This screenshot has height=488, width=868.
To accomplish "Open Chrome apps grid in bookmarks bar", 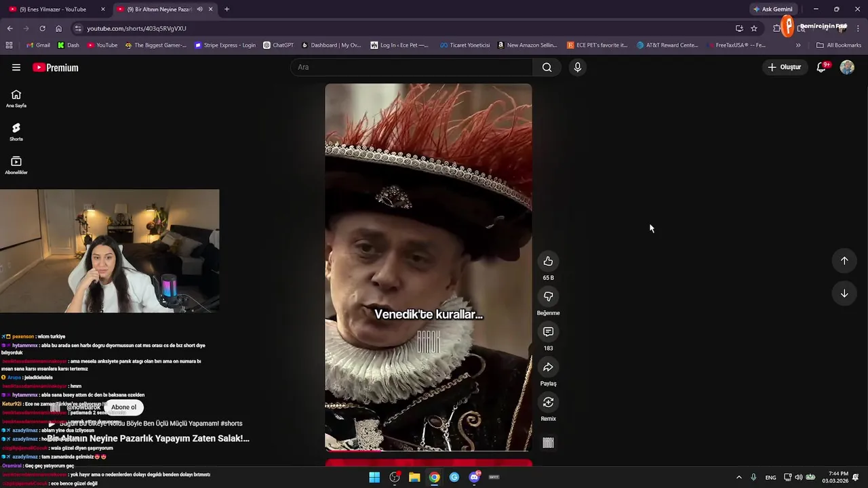I will pyautogui.click(x=9, y=45).
